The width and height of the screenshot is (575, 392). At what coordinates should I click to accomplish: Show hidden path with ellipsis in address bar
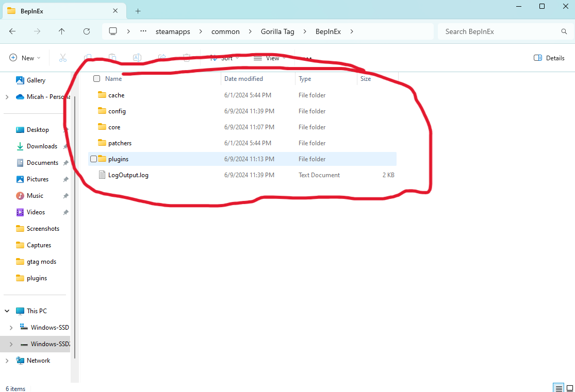(143, 31)
